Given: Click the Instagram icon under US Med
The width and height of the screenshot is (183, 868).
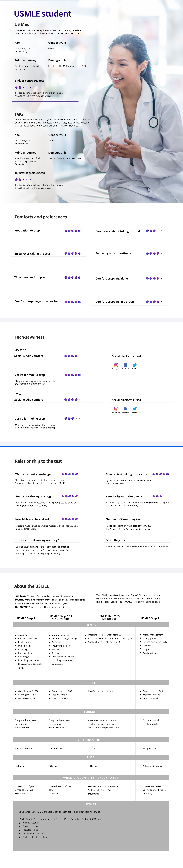Looking at the screenshot, I should pyautogui.click(x=116, y=365).
